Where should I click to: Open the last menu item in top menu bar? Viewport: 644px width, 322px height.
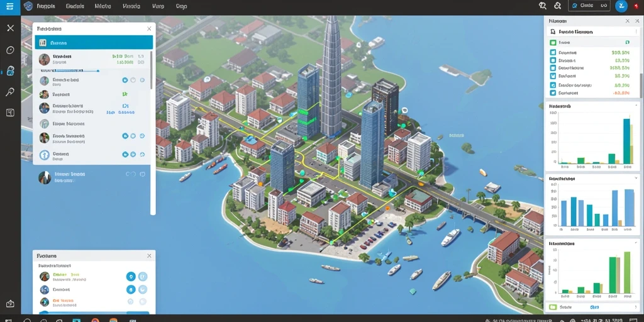(x=181, y=6)
